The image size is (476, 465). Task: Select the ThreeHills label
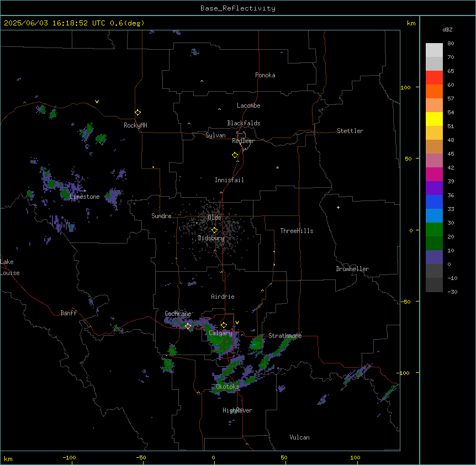(x=297, y=231)
